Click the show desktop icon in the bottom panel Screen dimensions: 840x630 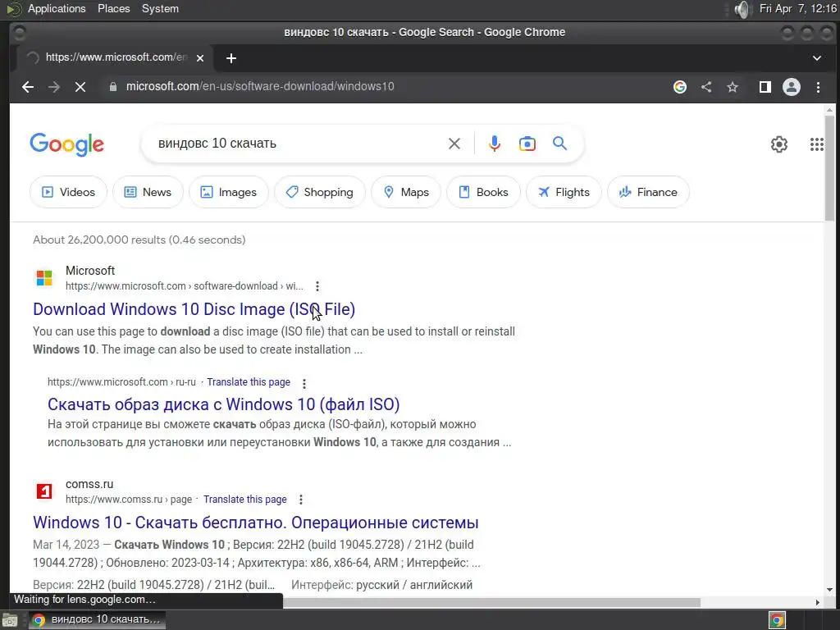(x=10, y=620)
